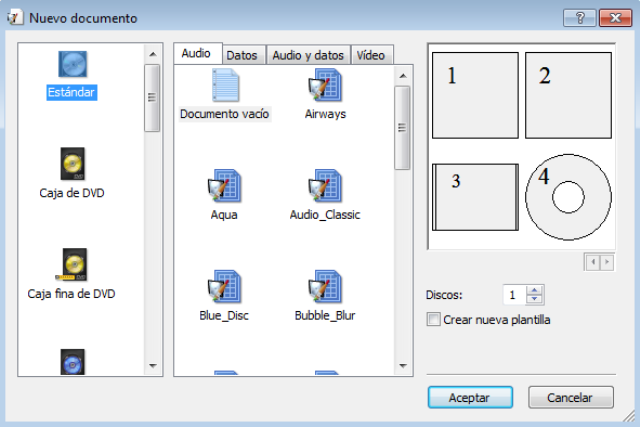Select the Blue_Disc template icon

224,287
